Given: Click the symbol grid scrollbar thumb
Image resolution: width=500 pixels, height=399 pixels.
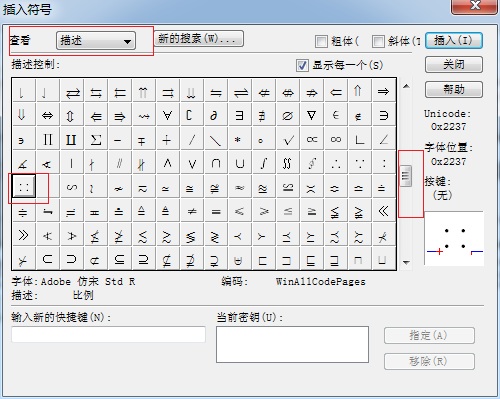Looking at the screenshot, I should (406, 176).
